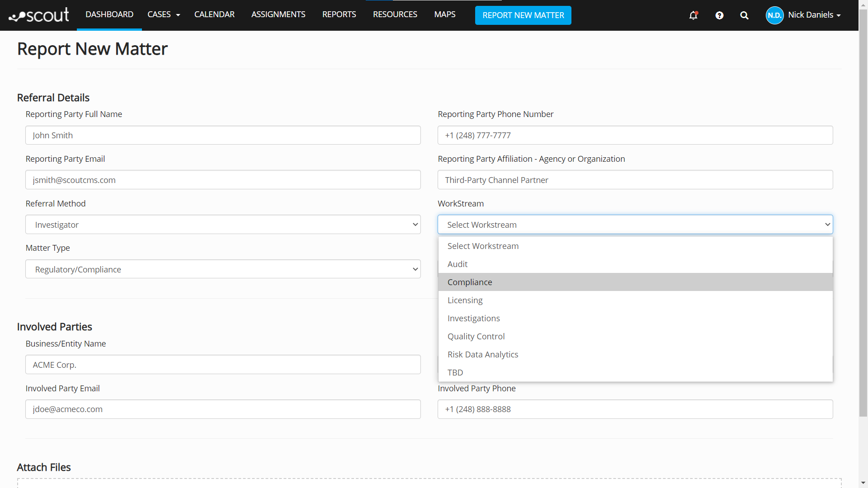This screenshot has width=868, height=488.
Task: Click the help question mark icon
Action: pos(719,15)
